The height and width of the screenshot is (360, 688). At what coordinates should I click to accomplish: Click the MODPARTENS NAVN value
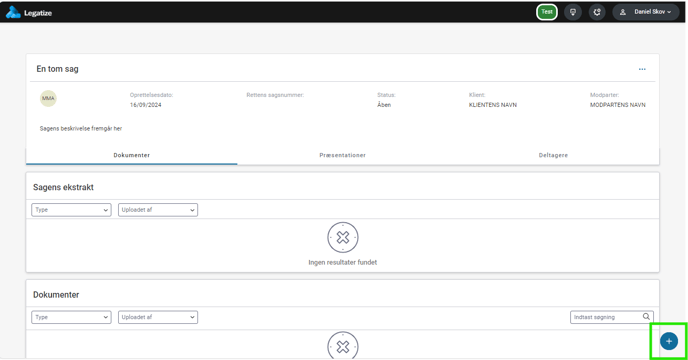618,105
